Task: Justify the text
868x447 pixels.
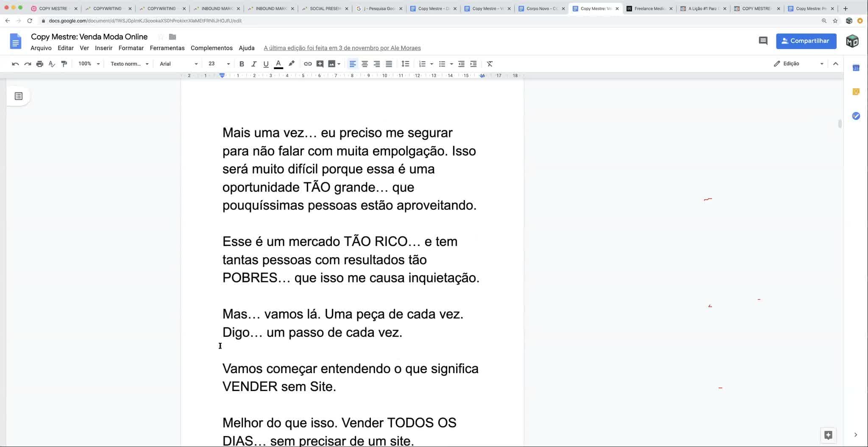Action: [389, 64]
